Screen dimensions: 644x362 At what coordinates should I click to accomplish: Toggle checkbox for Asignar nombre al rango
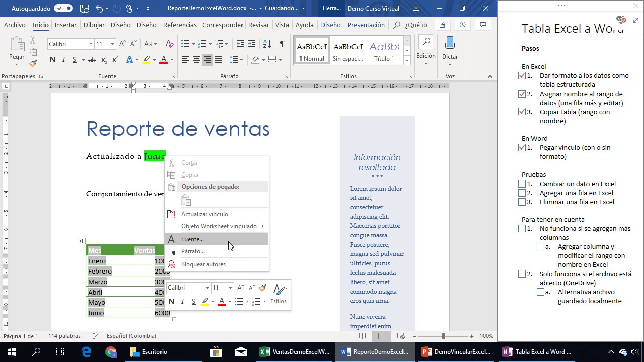point(522,94)
